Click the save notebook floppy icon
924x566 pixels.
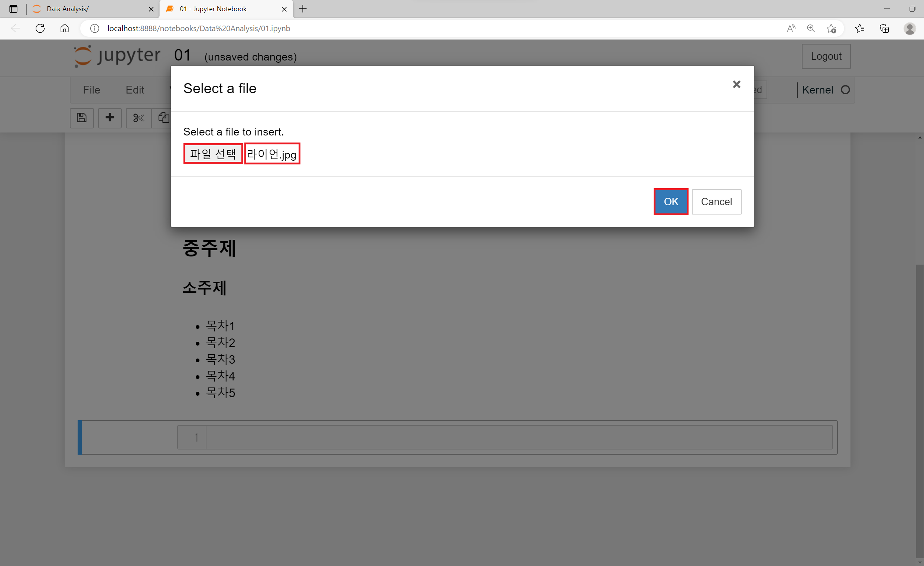coord(82,118)
